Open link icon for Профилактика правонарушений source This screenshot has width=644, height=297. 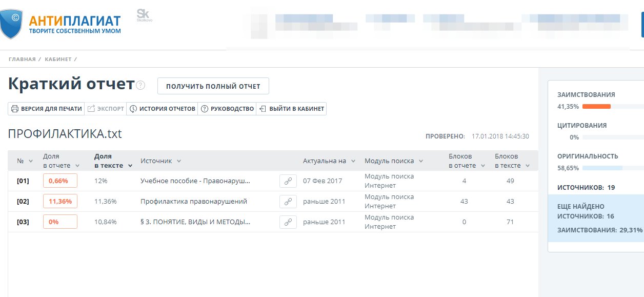point(288,202)
